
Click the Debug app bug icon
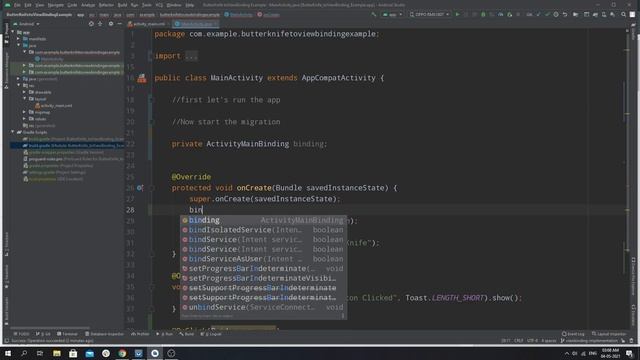pos(483,14)
